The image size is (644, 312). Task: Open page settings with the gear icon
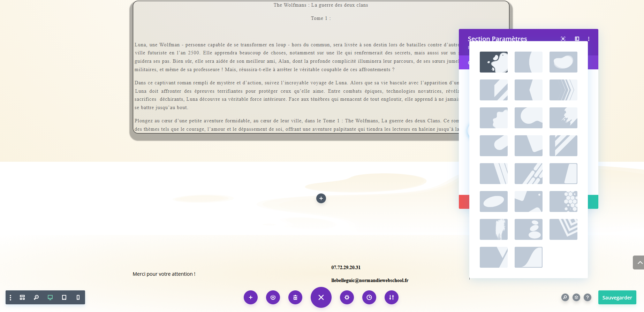347,297
